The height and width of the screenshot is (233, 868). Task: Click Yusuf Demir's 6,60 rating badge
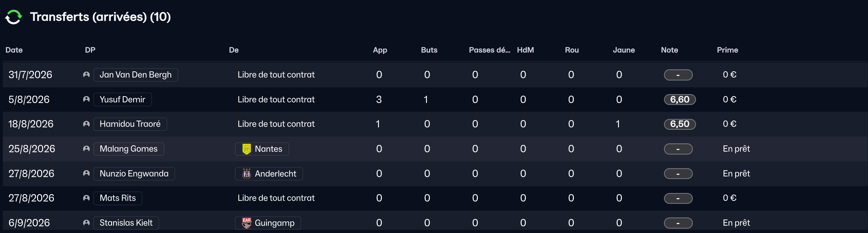coord(680,100)
